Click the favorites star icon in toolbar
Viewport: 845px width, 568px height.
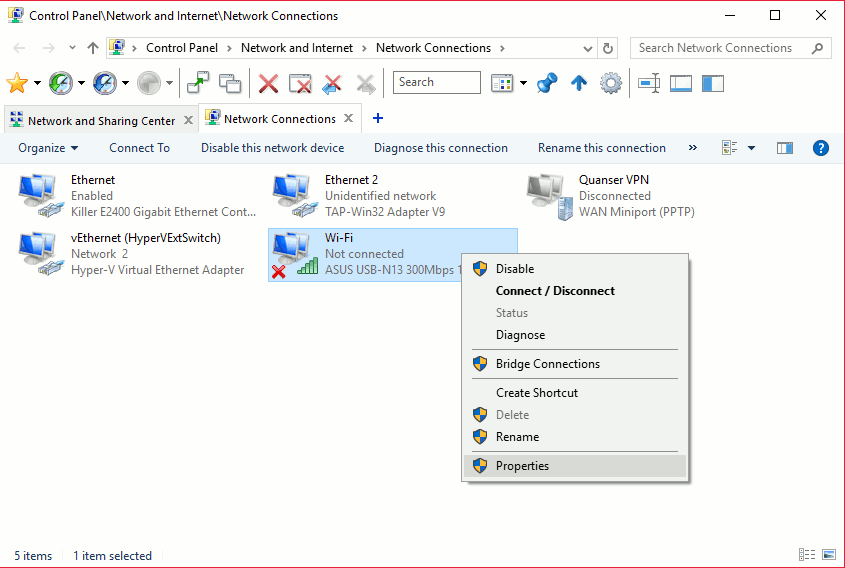pos(17,83)
